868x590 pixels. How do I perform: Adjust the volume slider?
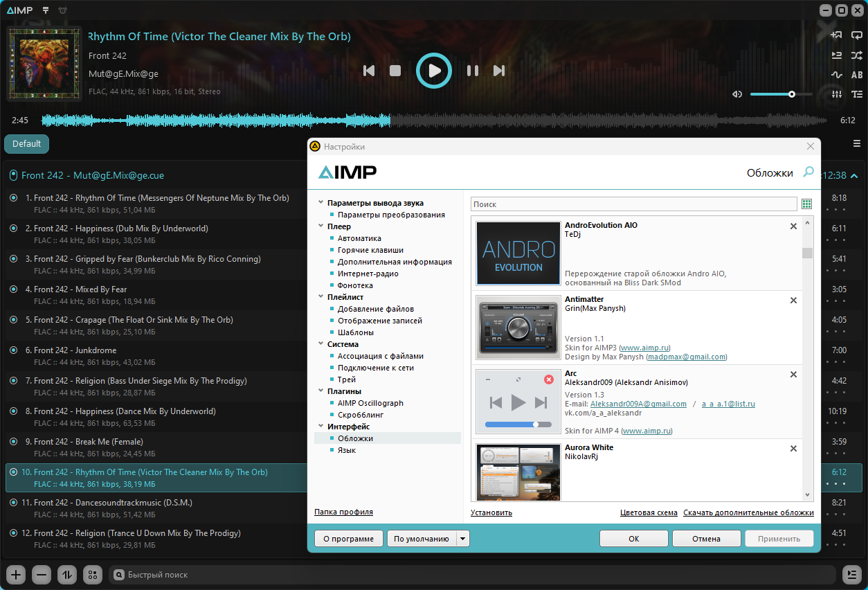click(x=781, y=94)
